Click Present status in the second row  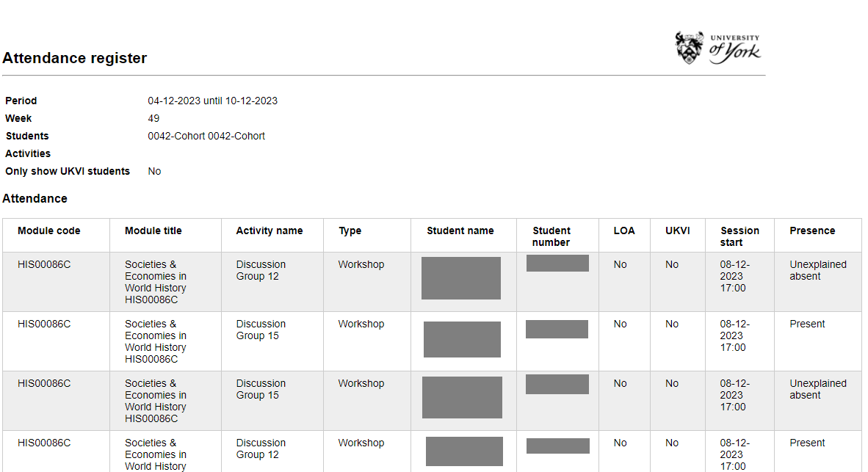pyautogui.click(x=807, y=324)
